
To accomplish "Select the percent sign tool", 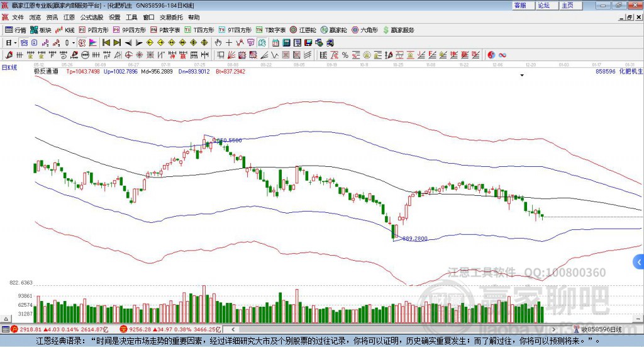I will pos(345,55).
